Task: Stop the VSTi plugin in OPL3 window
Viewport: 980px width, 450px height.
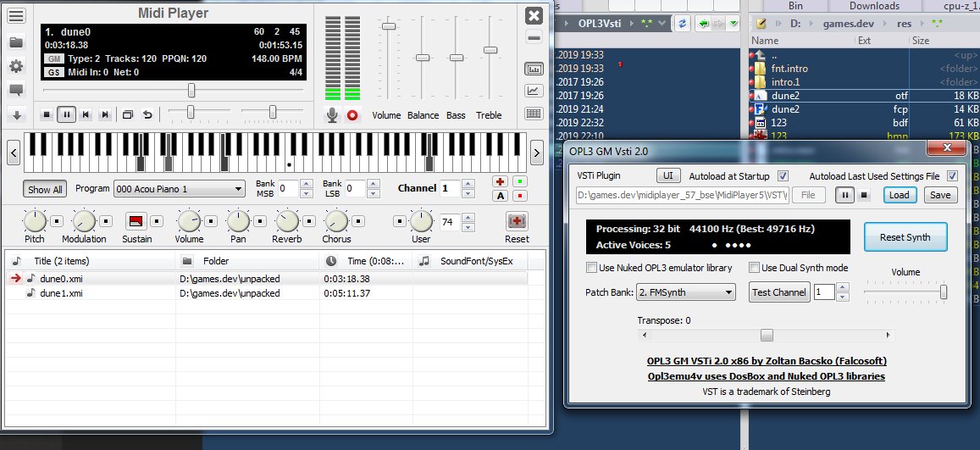Action: [x=864, y=195]
